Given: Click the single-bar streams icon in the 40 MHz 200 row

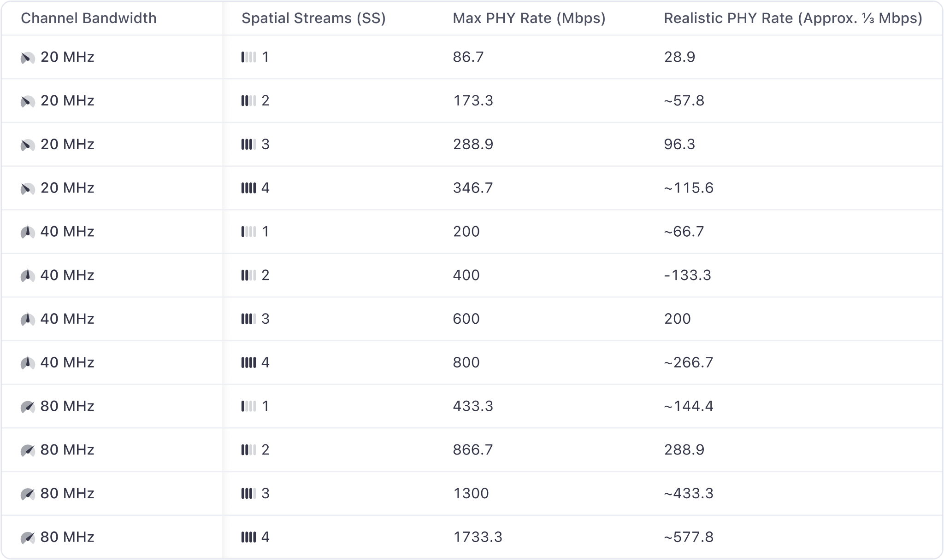Looking at the screenshot, I should pos(248,232).
